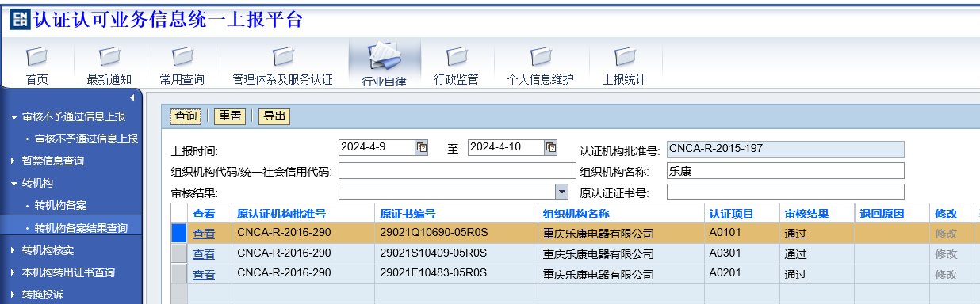Click 导出 export button
Image resolution: width=980 pixels, height=304 pixels.
tap(274, 116)
